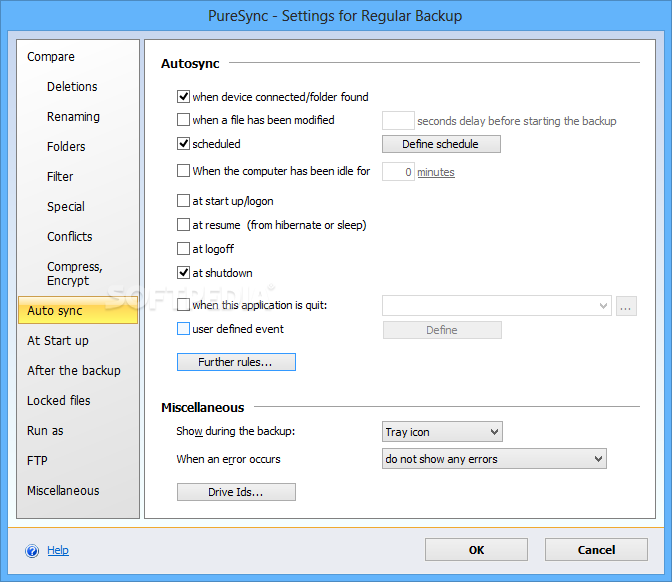
Task: Click Drive Ids button
Action: click(236, 492)
